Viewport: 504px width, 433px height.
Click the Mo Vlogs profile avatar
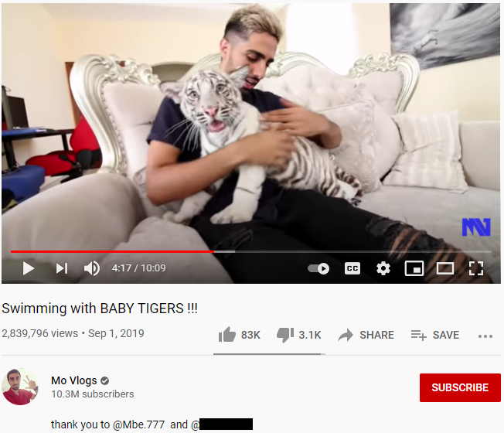[x=20, y=387]
